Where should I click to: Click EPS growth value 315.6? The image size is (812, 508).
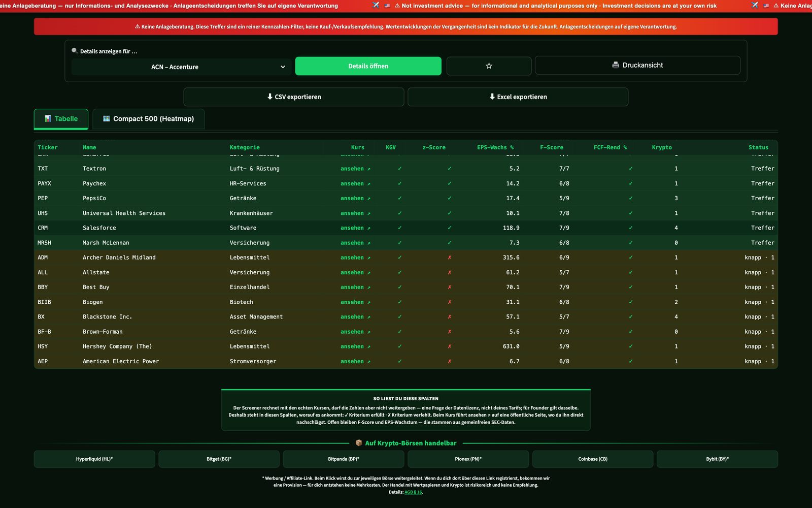(511, 258)
